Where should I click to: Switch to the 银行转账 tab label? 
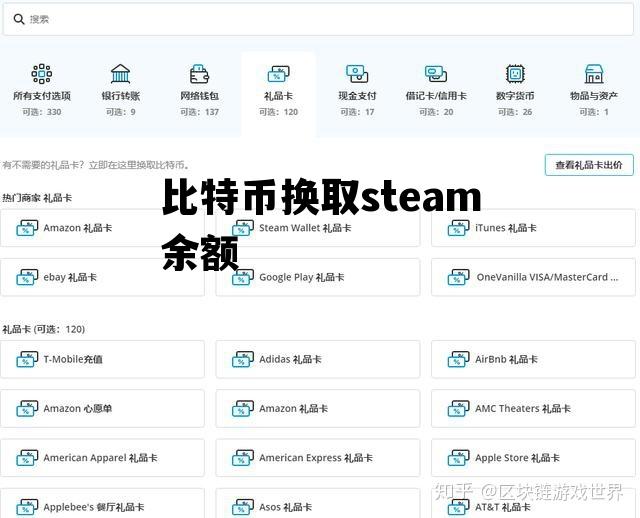(x=120, y=96)
